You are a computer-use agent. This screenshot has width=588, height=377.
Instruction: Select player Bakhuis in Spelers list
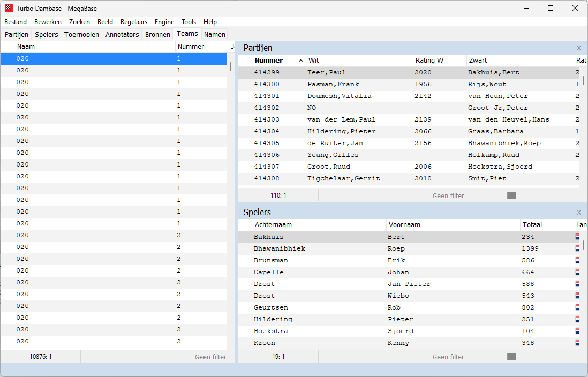point(409,237)
